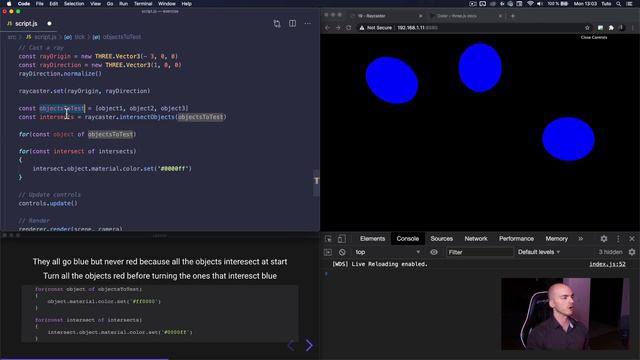The width and height of the screenshot is (640, 360).
Task: Split the VS Code editor right
Action: tap(293, 24)
